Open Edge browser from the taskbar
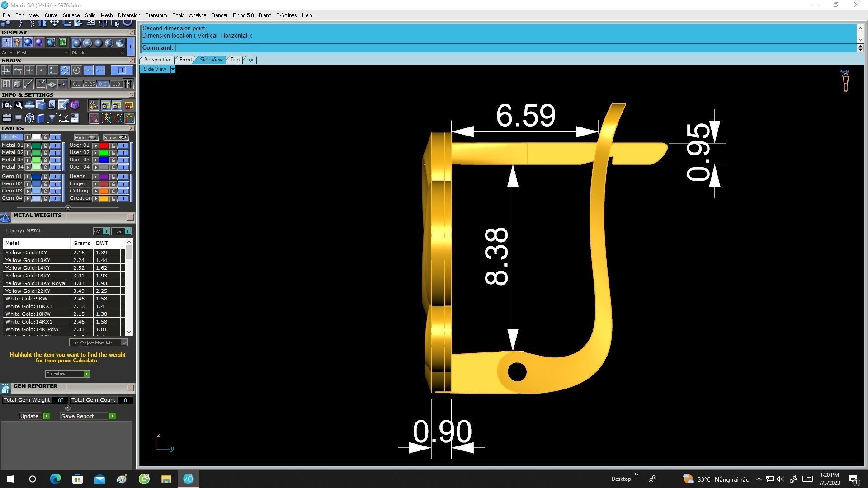The image size is (868, 488). tap(55, 479)
